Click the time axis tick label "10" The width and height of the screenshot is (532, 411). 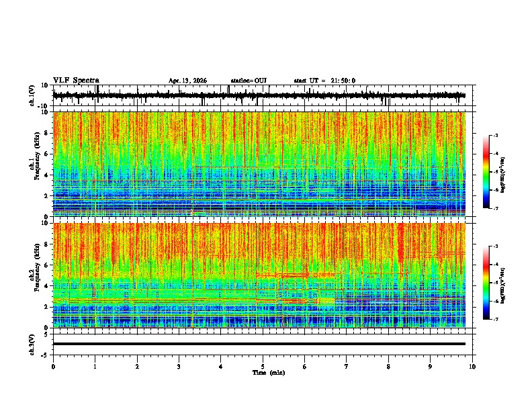472,367
